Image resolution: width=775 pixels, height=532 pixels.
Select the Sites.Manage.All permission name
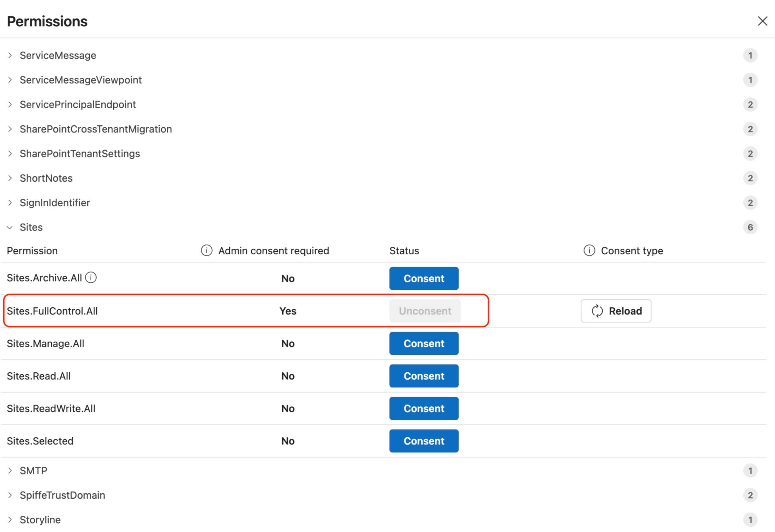click(x=45, y=344)
